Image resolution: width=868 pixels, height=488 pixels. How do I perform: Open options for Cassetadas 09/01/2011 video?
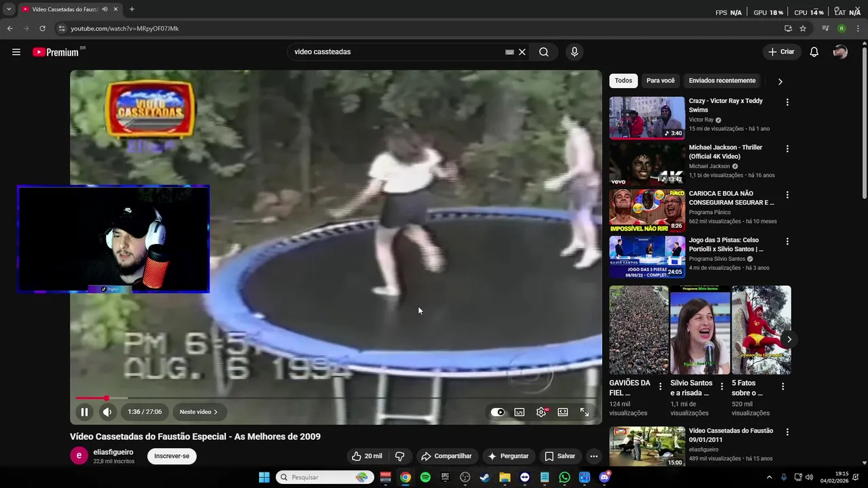pyautogui.click(x=787, y=432)
